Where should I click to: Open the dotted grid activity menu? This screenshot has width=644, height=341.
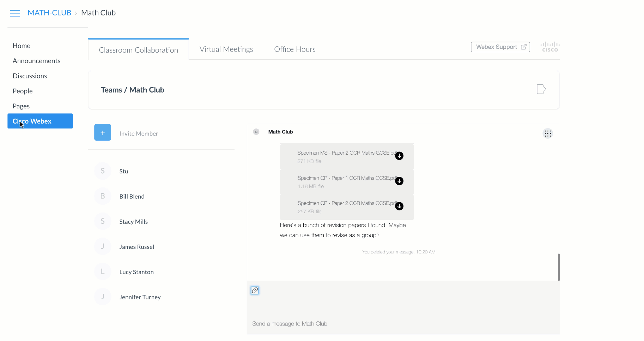coord(547,133)
